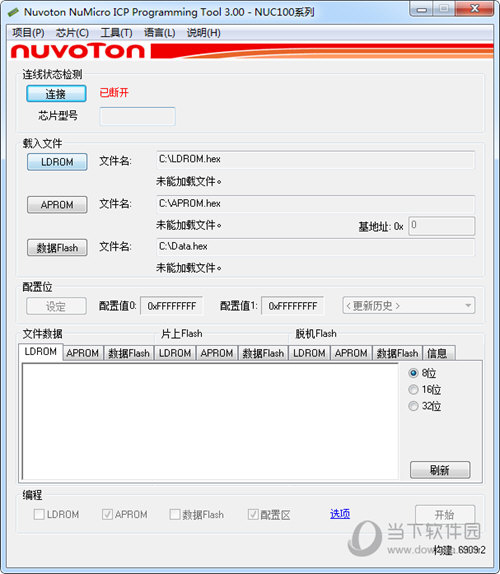
Task: Toggle the APROM programming checkbox
Action: point(107,514)
